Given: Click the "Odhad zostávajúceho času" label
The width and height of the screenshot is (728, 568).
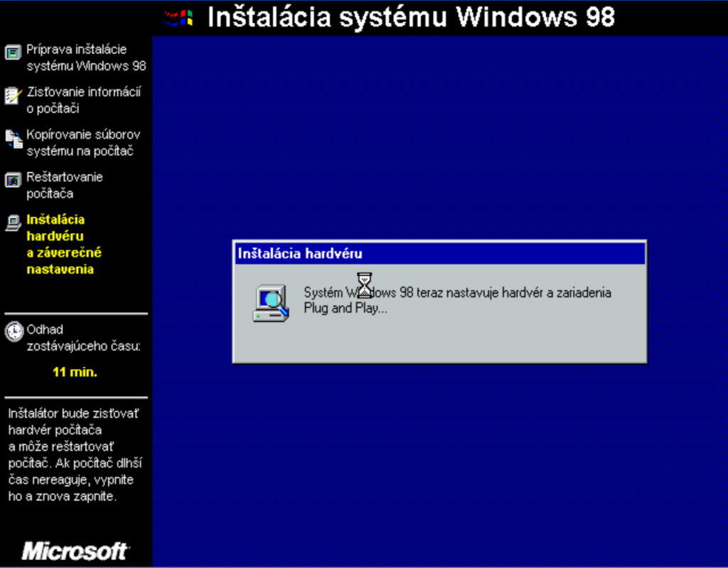Looking at the screenshot, I should pos(84,338).
